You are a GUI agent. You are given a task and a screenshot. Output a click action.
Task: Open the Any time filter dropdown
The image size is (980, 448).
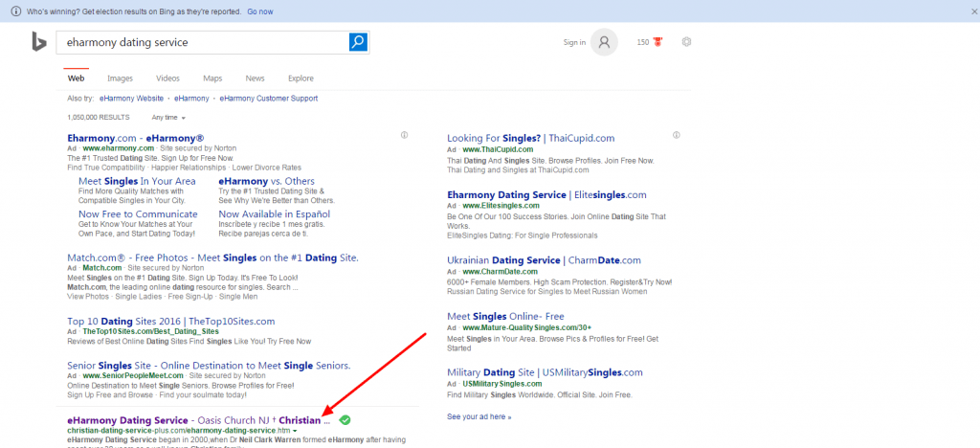(x=168, y=118)
